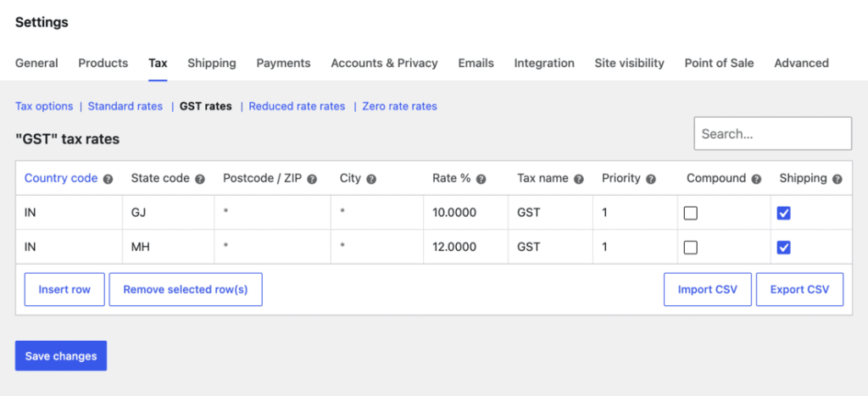Click Remove selected row(s) button
868x396 pixels.
pyautogui.click(x=186, y=289)
